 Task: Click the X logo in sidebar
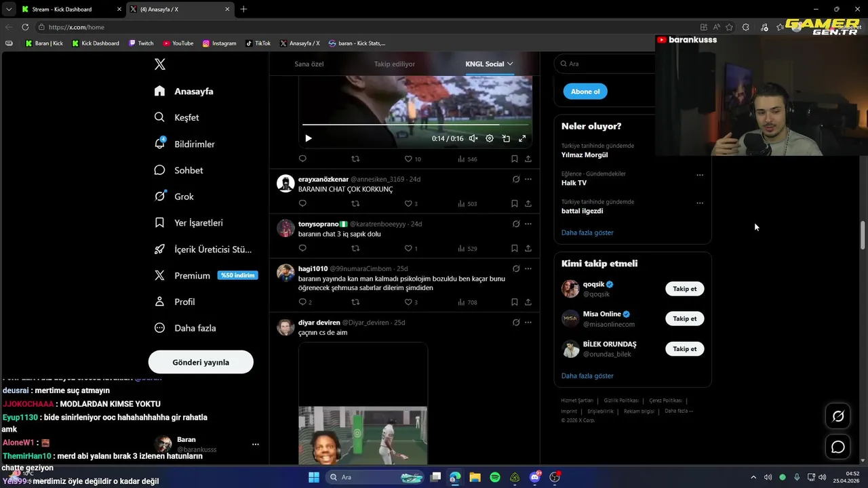coord(160,64)
